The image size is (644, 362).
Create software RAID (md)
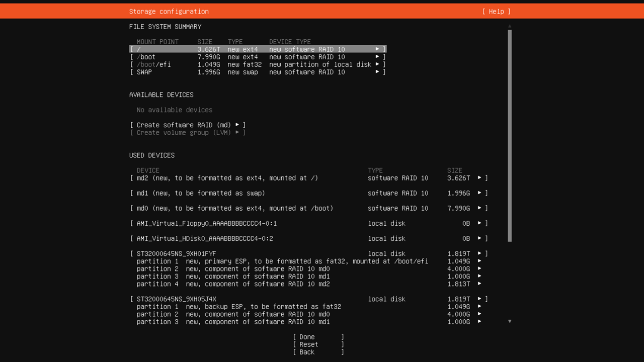(x=187, y=125)
